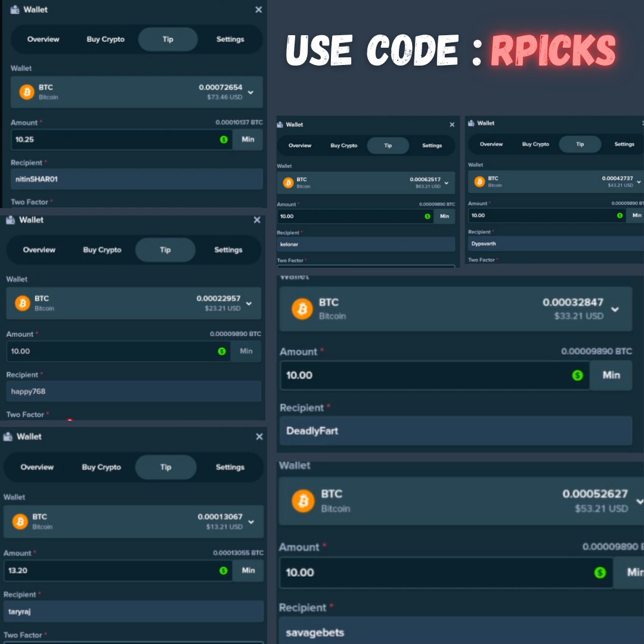Viewport: 644px width, 644px height.
Task: Click the green dollar icon in savagebets Amount field
Action: [600, 572]
